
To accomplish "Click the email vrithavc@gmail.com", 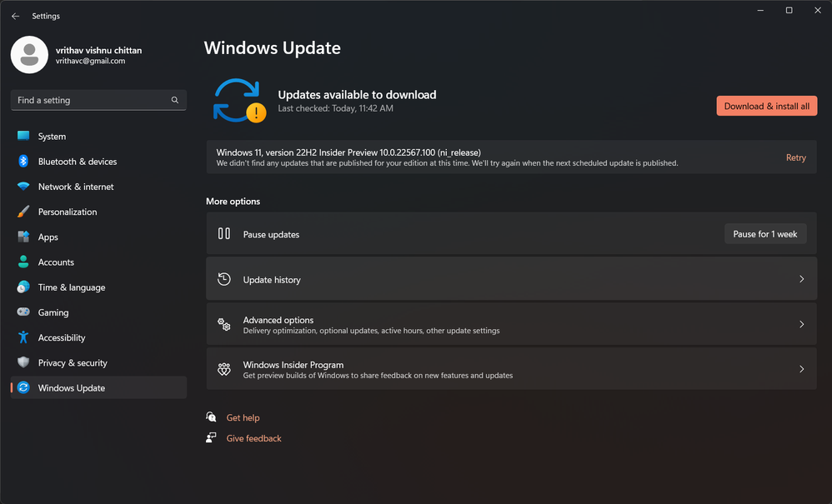I will (90, 61).
